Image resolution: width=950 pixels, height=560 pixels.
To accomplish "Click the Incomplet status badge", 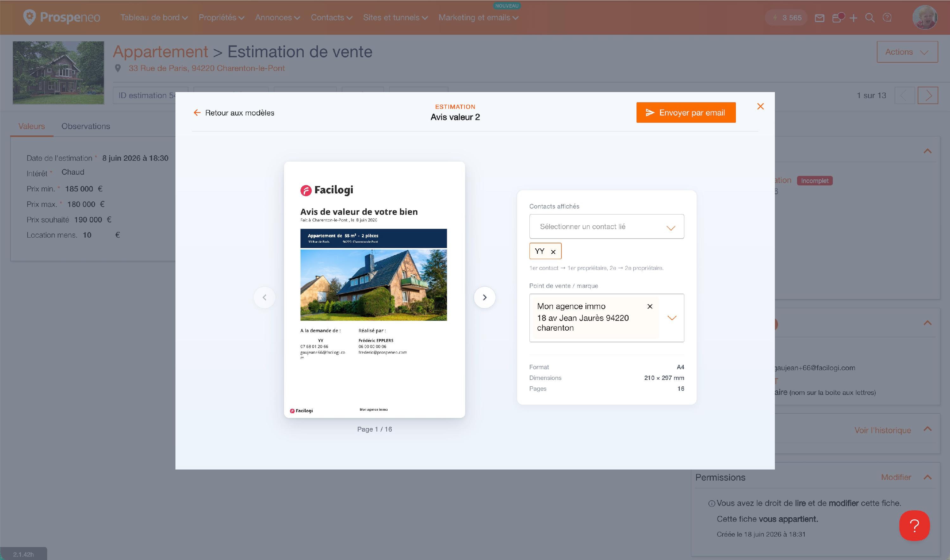I will (x=814, y=181).
